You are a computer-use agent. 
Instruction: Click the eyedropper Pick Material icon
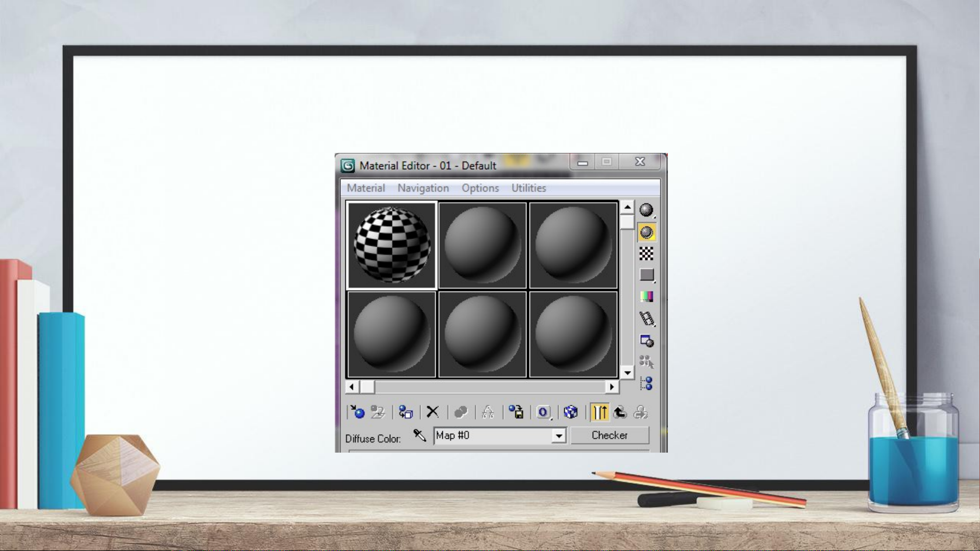pos(419,435)
